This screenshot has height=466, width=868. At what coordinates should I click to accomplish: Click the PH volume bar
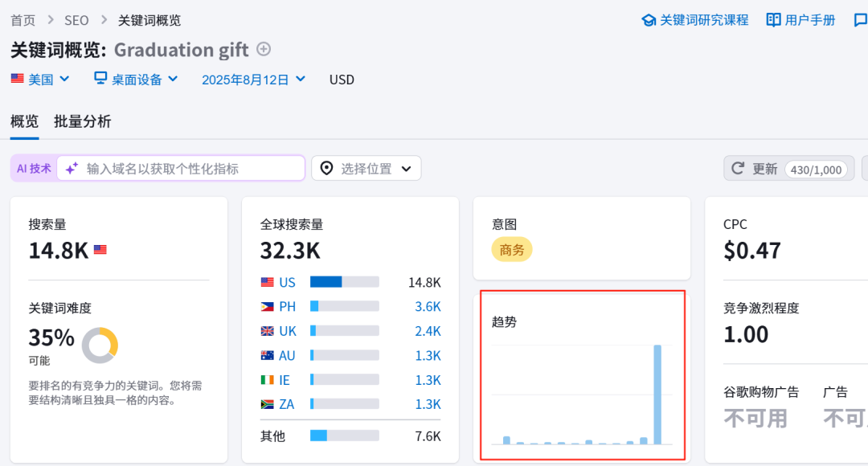[344, 306]
